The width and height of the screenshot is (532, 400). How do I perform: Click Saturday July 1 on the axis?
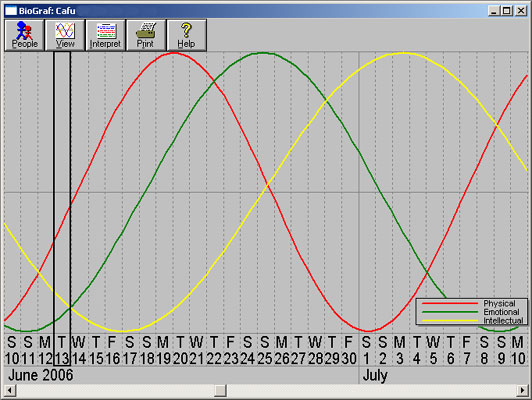[x=366, y=350]
